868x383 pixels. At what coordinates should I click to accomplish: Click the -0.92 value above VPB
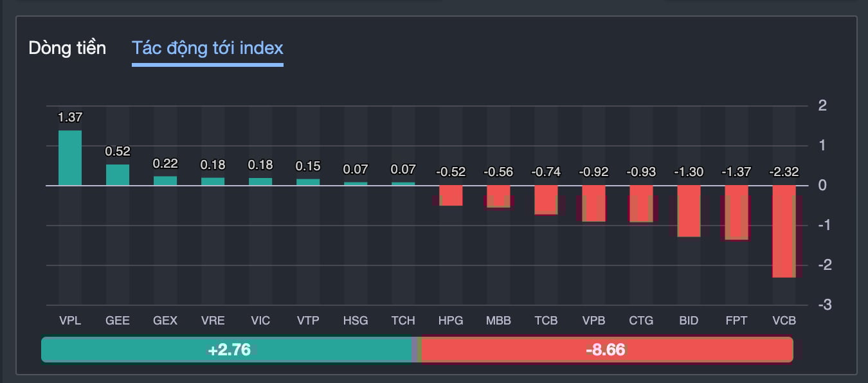[593, 172]
